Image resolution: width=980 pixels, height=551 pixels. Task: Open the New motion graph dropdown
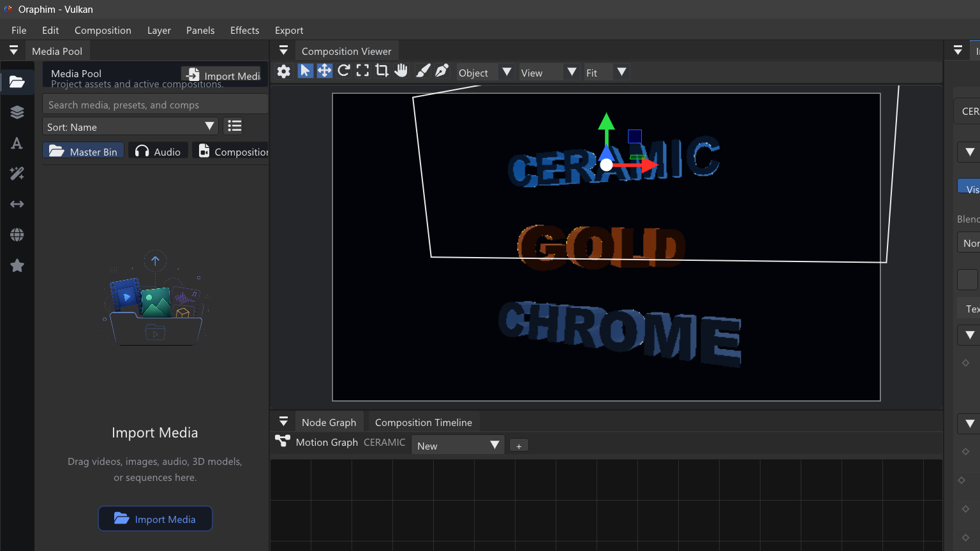458,445
